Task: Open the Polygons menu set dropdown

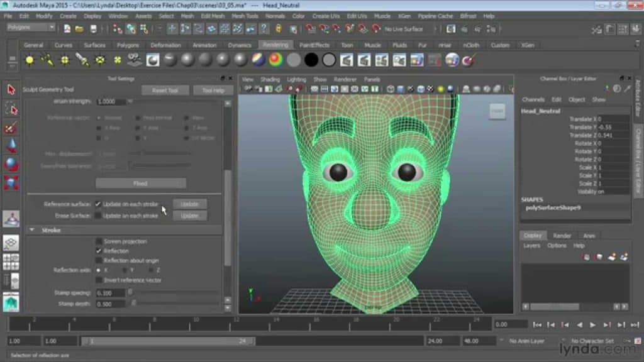Action: [31, 28]
